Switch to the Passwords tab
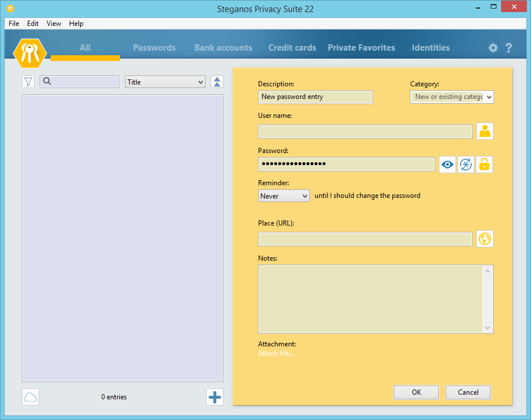This screenshot has width=531, height=420. (154, 48)
